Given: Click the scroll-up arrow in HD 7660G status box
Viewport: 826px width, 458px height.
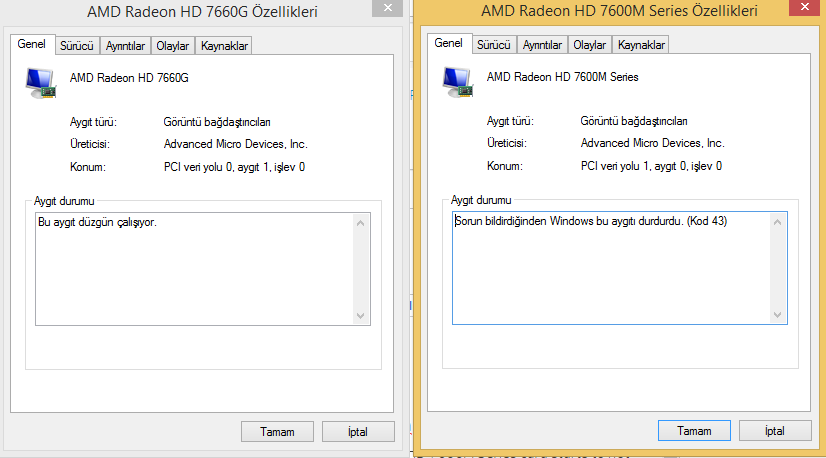Looking at the screenshot, I should 362,222.
